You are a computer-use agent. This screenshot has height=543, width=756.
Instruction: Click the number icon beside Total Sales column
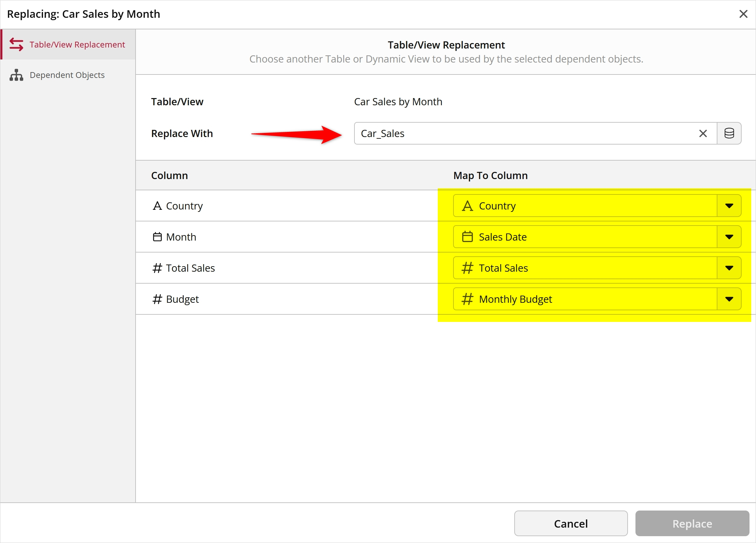157,268
